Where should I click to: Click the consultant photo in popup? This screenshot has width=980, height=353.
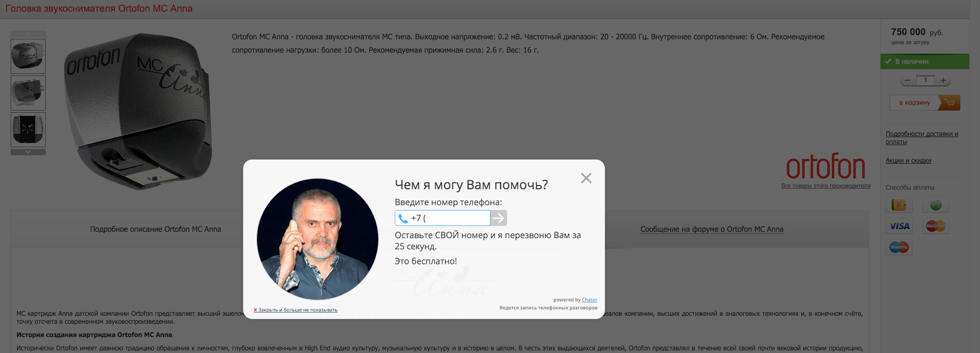click(318, 239)
